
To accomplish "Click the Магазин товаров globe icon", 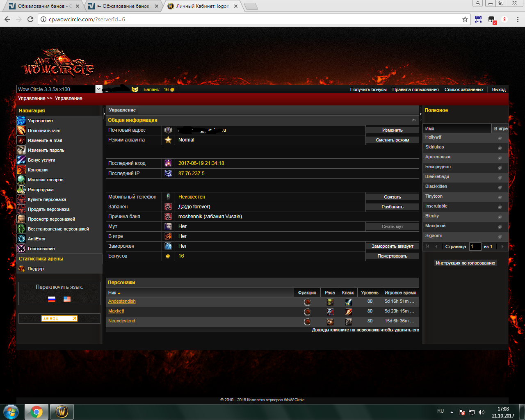I will pyautogui.click(x=21, y=180).
